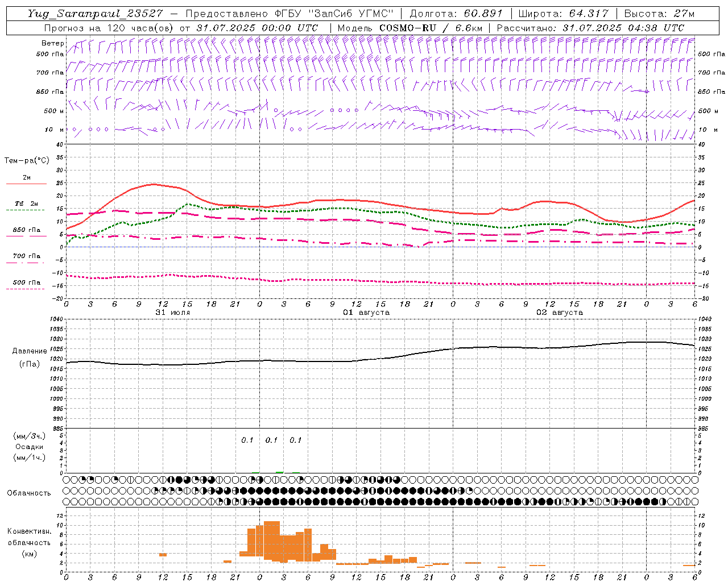This screenshot has width=728, height=582.
Task: Click the (км) unit label under convective cloudiness
Action: tap(29, 554)
